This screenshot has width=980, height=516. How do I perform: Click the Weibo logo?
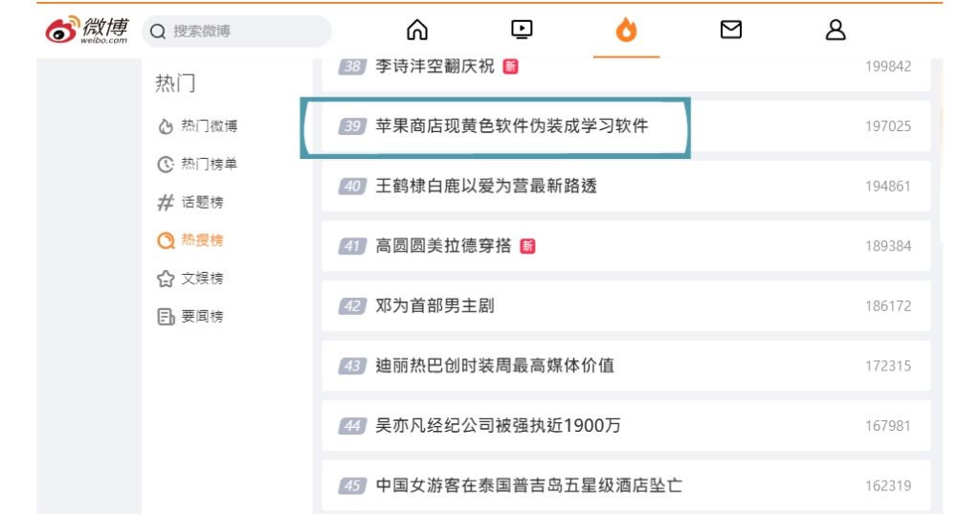(x=87, y=30)
